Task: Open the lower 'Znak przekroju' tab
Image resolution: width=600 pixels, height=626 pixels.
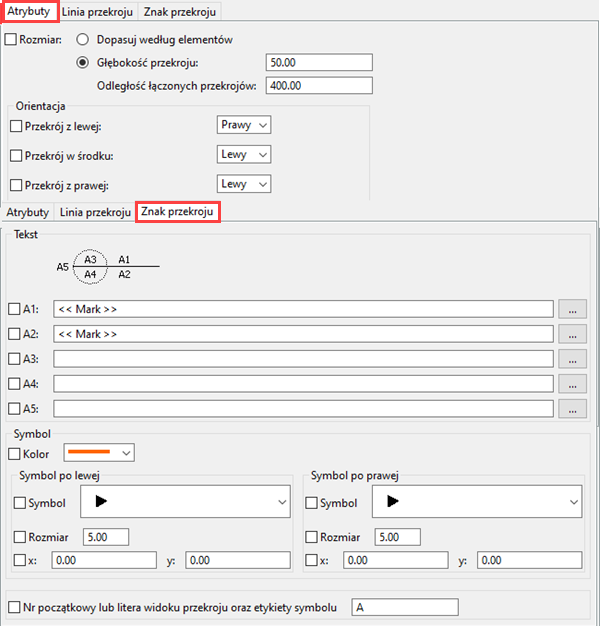Action: pyautogui.click(x=178, y=212)
